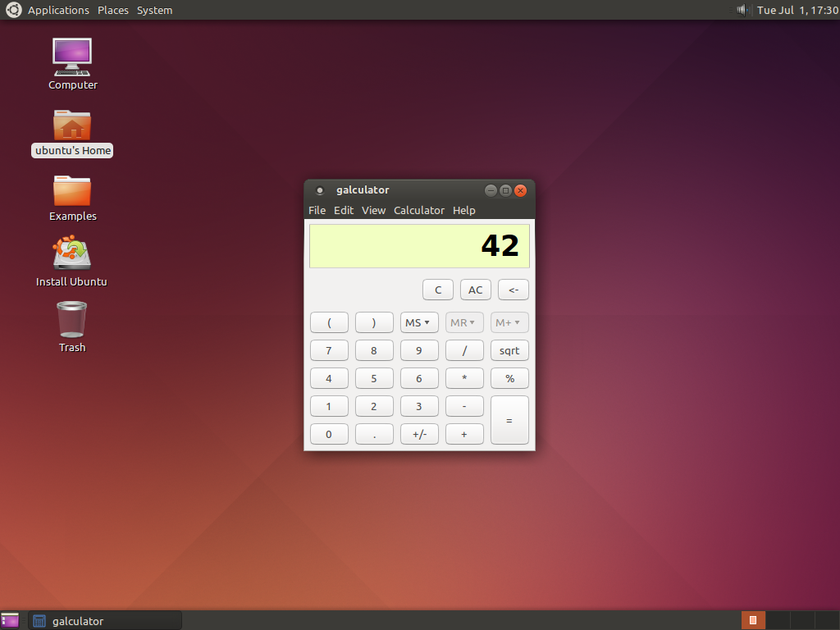The height and width of the screenshot is (630, 840).
Task: Toggle the number sign with +/- key
Action: coord(419,433)
